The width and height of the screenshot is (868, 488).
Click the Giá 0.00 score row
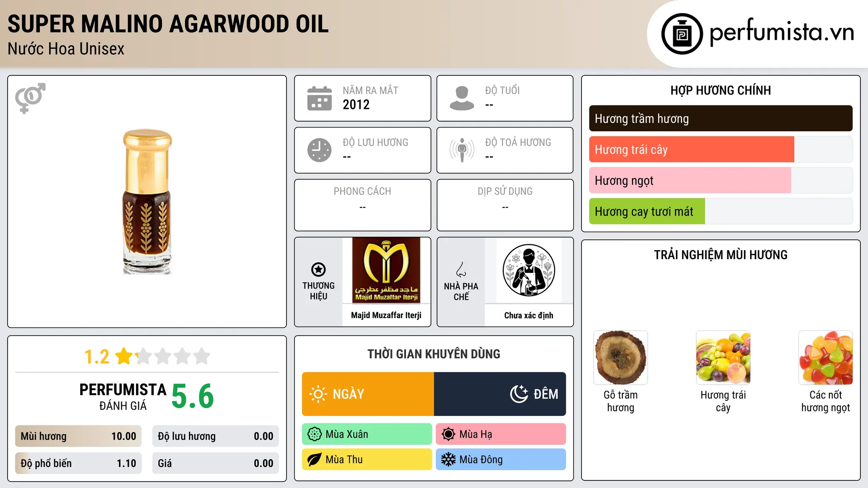tap(215, 463)
